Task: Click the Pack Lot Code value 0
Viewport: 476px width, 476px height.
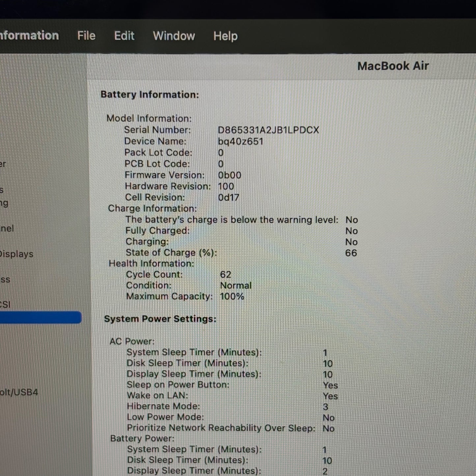Action: pos(221,153)
